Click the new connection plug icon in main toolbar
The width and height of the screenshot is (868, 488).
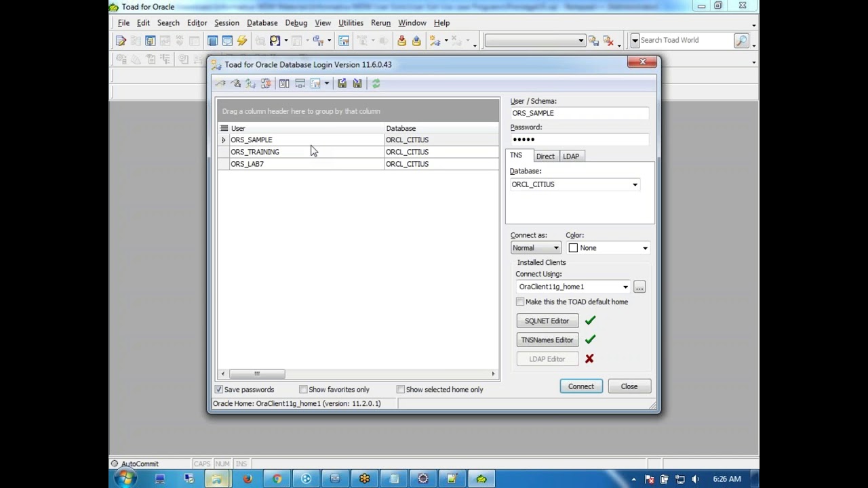click(435, 41)
